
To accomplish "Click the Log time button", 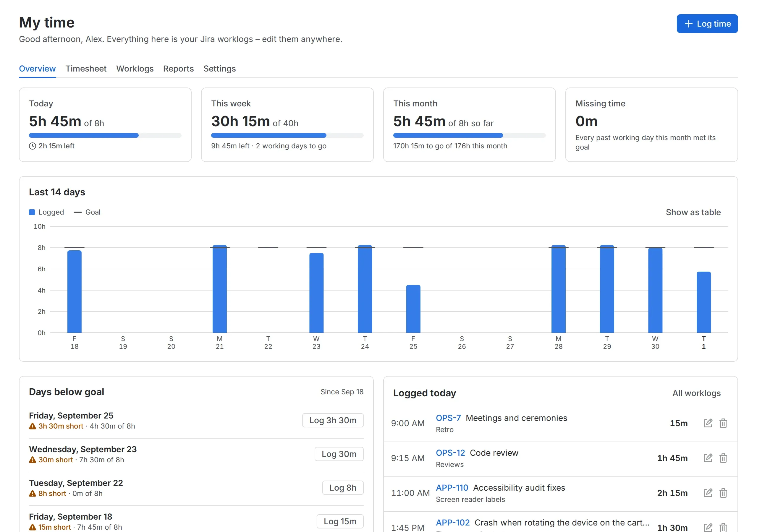I will (707, 24).
